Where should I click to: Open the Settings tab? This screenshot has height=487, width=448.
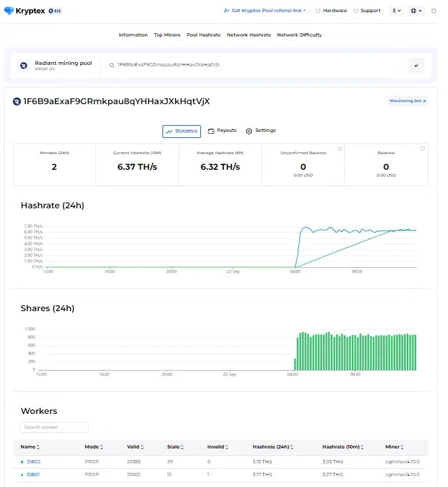(x=261, y=131)
